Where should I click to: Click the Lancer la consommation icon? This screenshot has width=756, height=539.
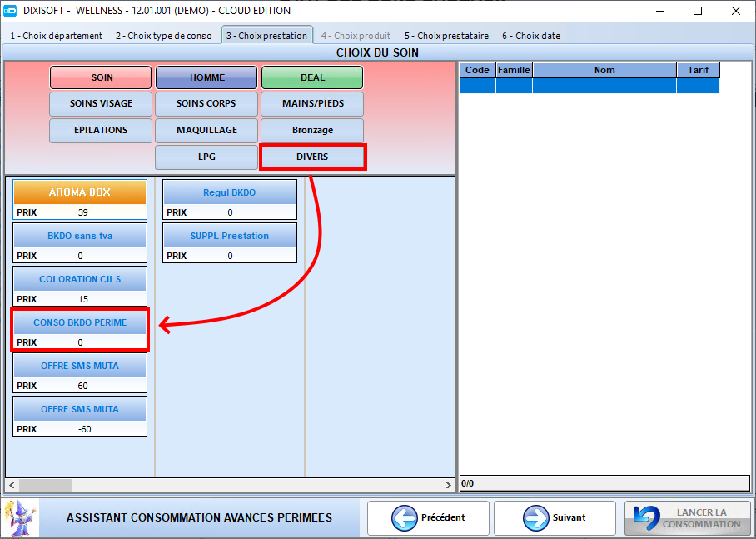coord(647,518)
